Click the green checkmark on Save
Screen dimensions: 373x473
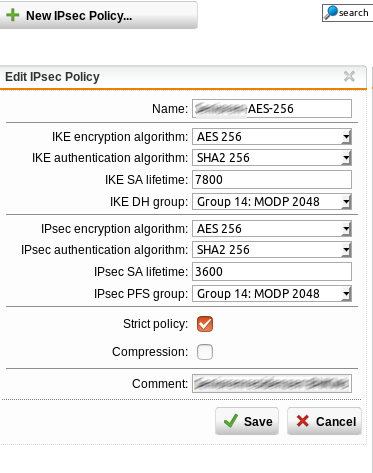click(231, 421)
